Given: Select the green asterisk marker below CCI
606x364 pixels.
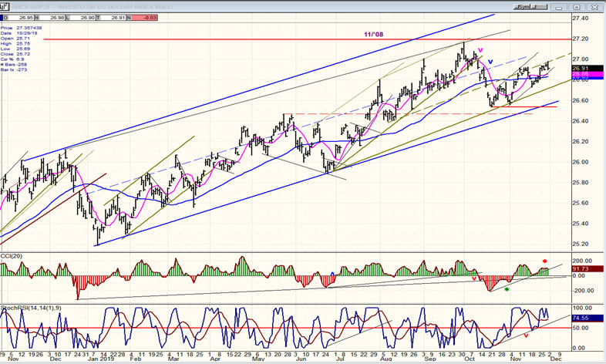Looking at the screenshot, I should click(x=507, y=290).
